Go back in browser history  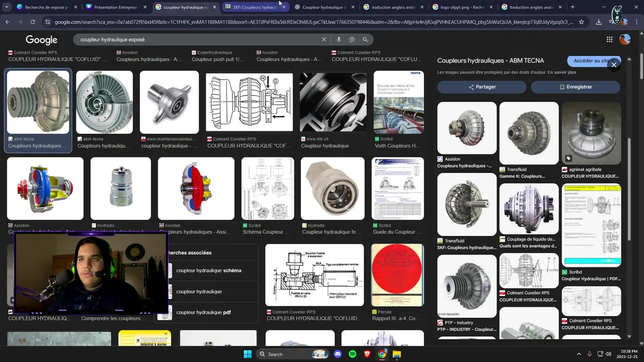(x=8, y=22)
